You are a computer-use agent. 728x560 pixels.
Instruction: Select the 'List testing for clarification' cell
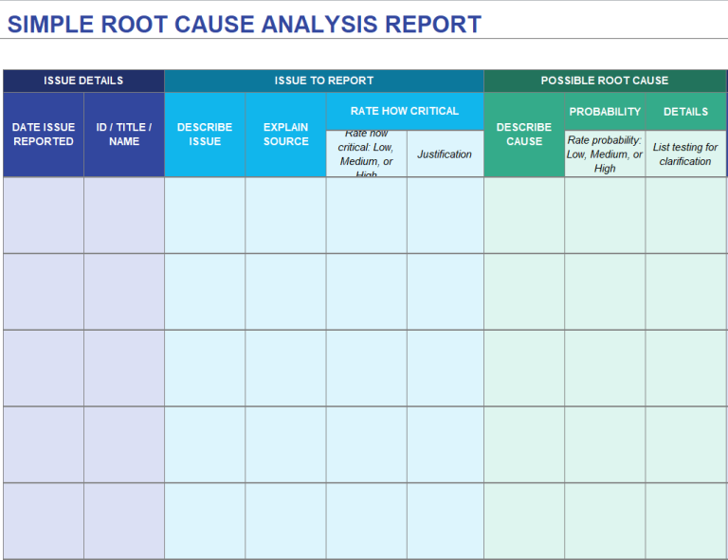click(x=685, y=154)
